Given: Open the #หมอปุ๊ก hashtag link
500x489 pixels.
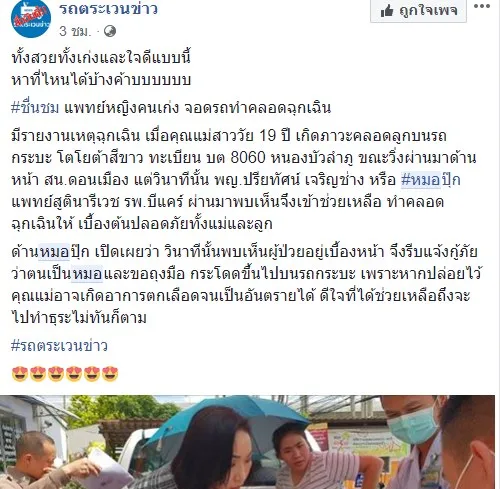Looking at the screenshot, I should click(x=431, y=180).
